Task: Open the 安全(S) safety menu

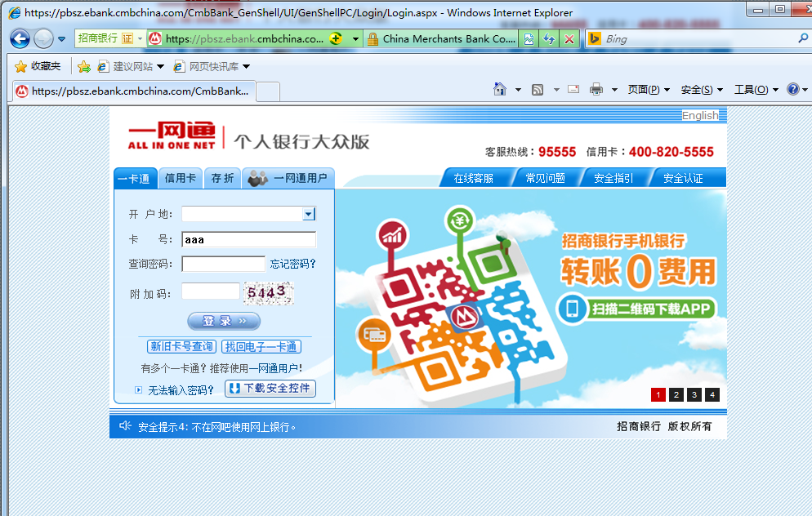Action: click(702, 90)
